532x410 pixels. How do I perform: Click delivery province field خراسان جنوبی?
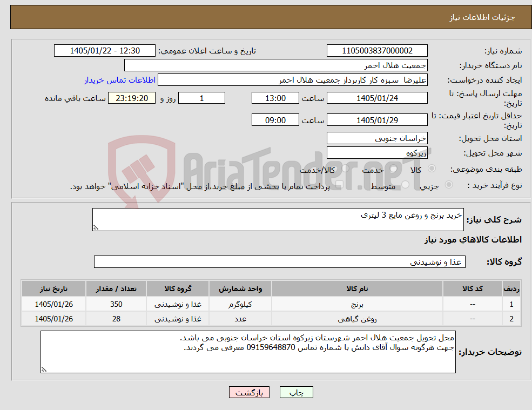[x=377, y=138]
